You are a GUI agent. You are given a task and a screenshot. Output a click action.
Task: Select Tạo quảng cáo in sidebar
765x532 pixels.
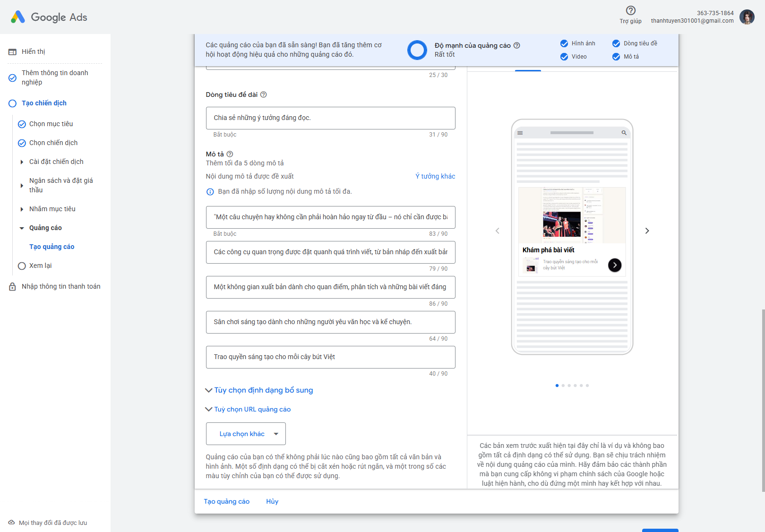pos(52,247)
